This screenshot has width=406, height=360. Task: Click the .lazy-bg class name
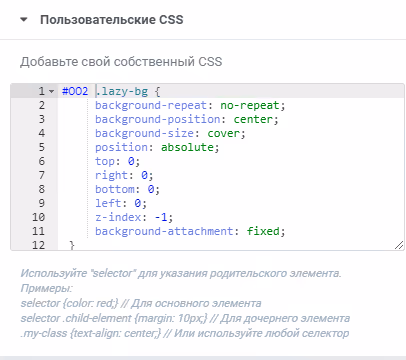[122, 91]
